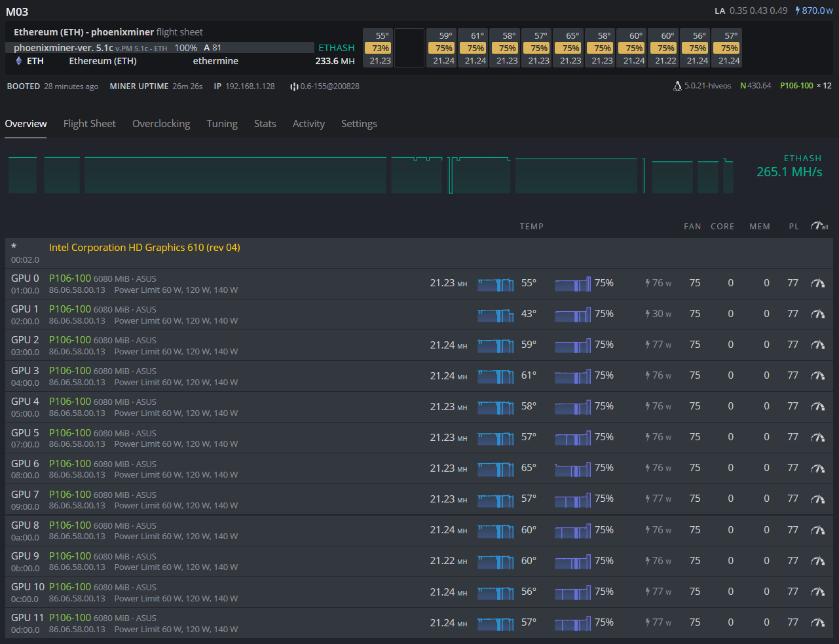This screenshot has height=644, width=839.
Task: Click the phoenixminer-ver. 5.1c miner label
Action: tap(64, 48)
